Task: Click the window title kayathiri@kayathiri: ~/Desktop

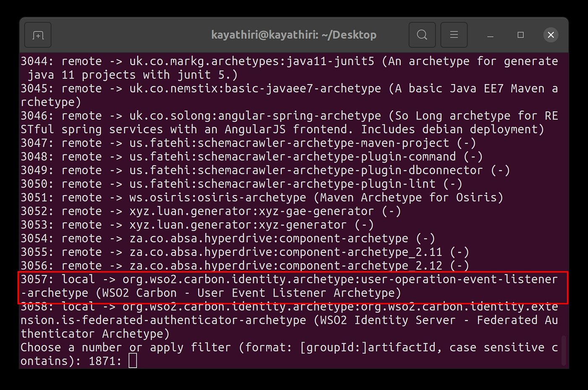Action: pyautogui.click(x=294, y=35)
